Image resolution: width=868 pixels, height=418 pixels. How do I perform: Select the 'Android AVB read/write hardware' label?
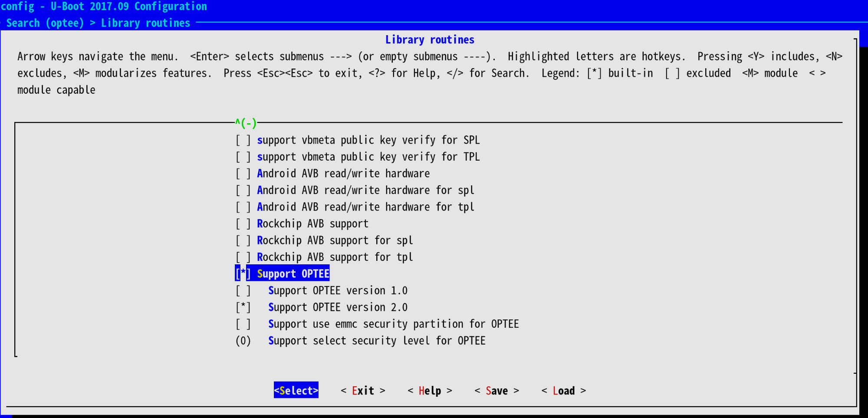coord(343,174)
